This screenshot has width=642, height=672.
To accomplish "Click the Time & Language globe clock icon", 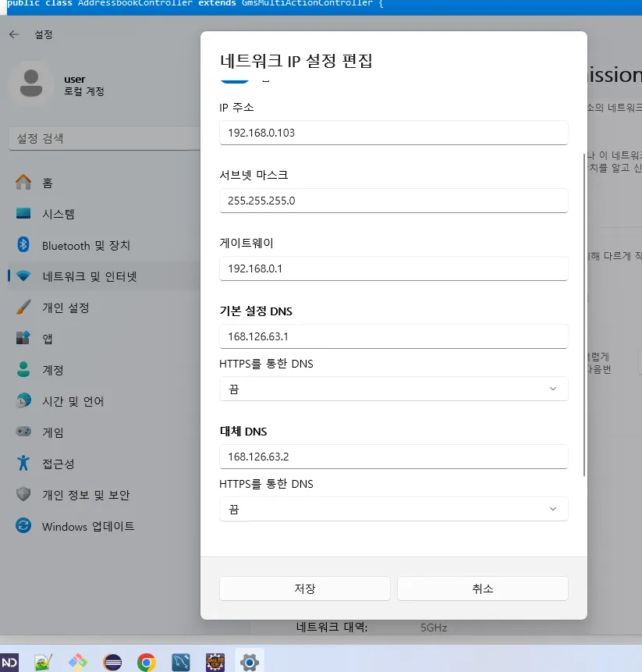I will pyautogui.click(x=23, y=400).
